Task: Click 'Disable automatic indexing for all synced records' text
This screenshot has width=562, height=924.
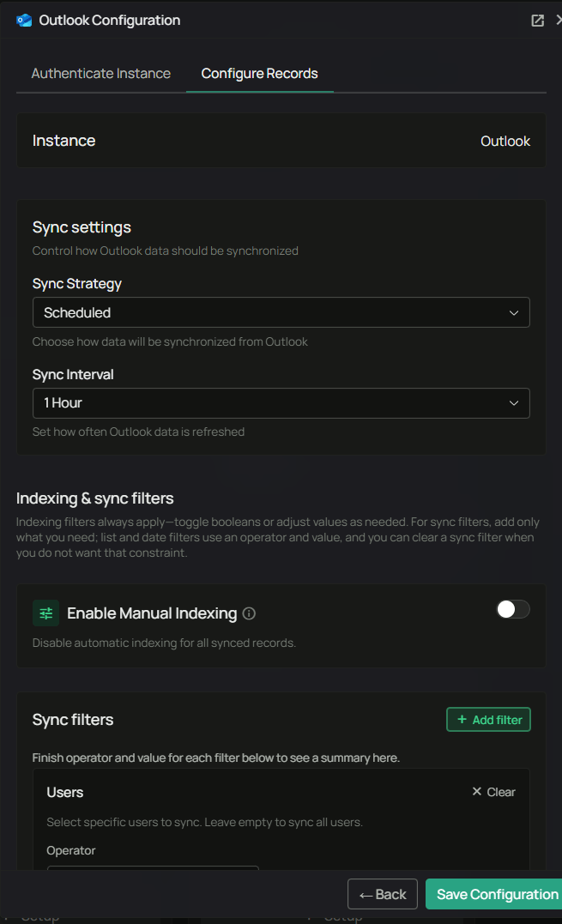Action: point(164,643)
